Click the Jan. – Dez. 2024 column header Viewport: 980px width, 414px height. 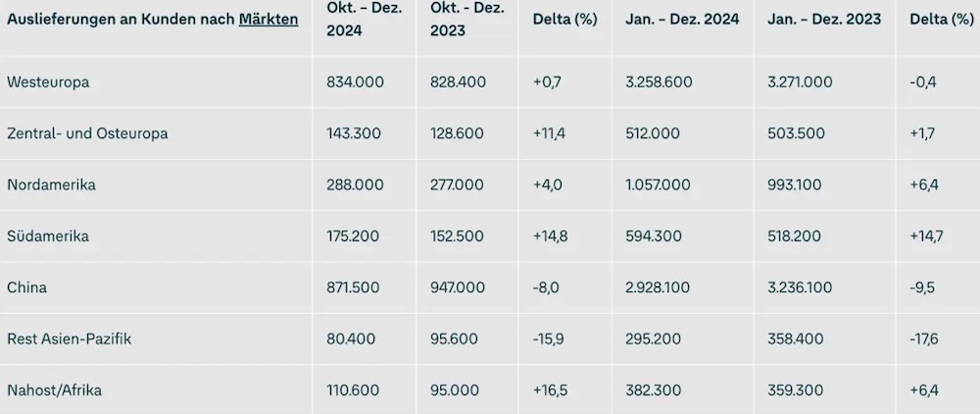682,19
